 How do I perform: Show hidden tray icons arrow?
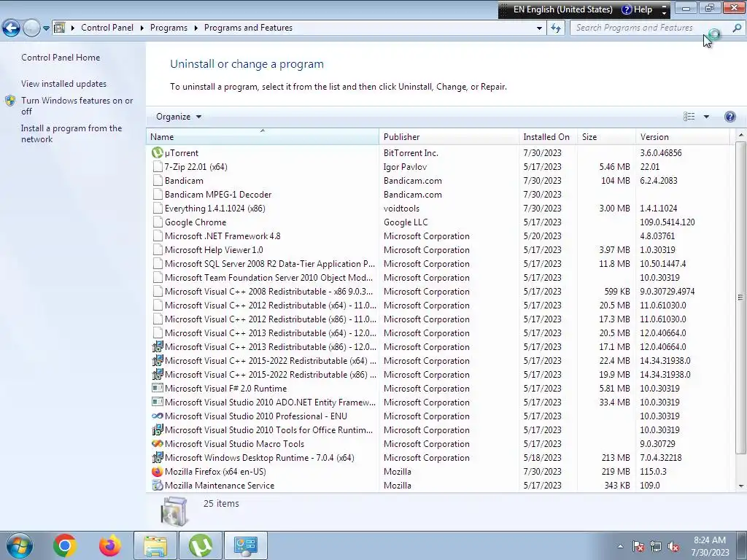point(620,547)
